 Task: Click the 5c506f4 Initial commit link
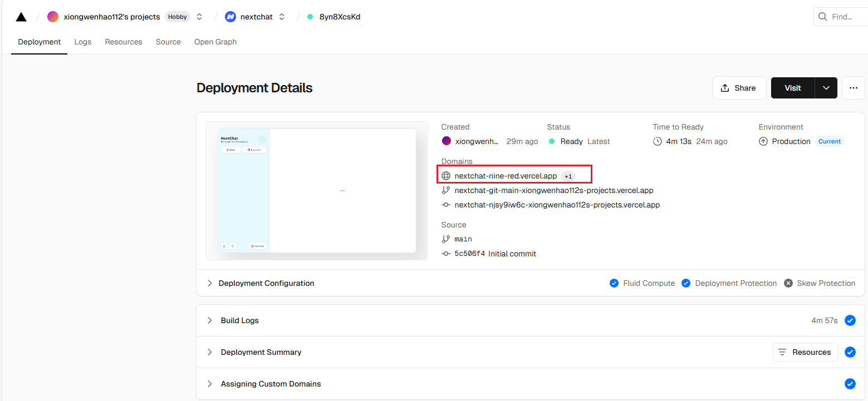496,254
